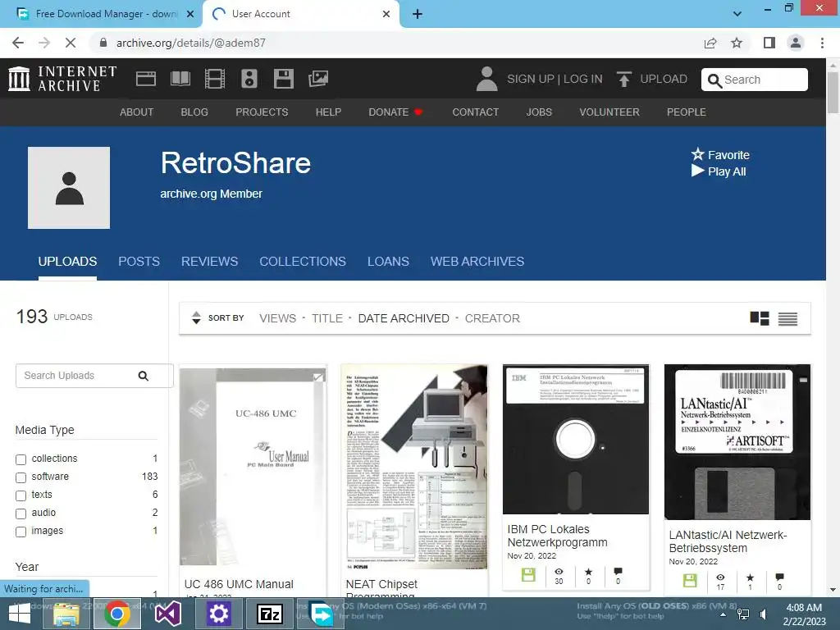Click the address bar URL
The height and width of the screenshot is (630, 840).
click(x=190, y=43)
